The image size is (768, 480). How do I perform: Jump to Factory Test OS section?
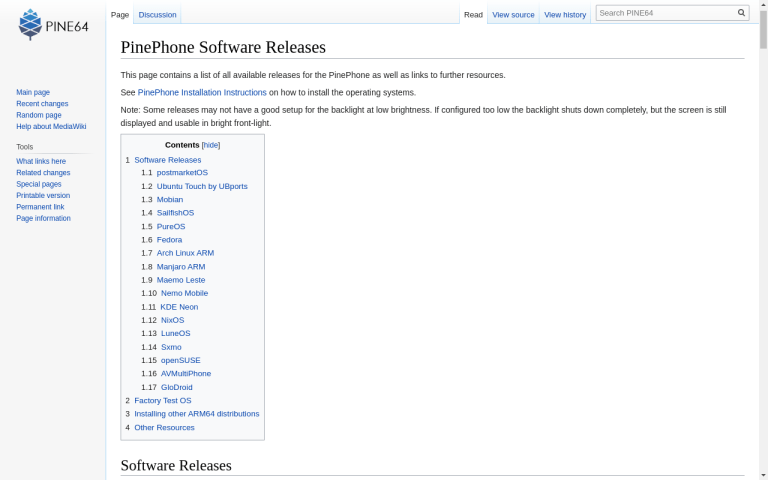pyautogui.click(x=163, y=400)
